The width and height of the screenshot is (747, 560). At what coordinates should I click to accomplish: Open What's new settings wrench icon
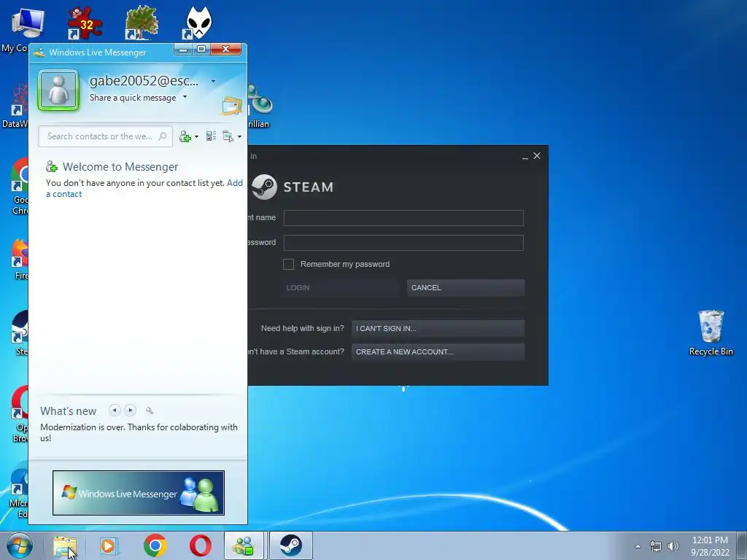[149, 411]
